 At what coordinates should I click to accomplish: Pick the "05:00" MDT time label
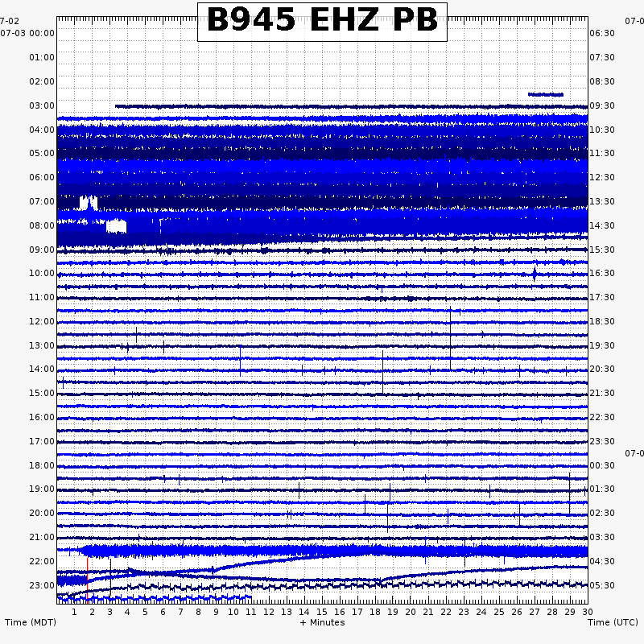click(42, 153)
